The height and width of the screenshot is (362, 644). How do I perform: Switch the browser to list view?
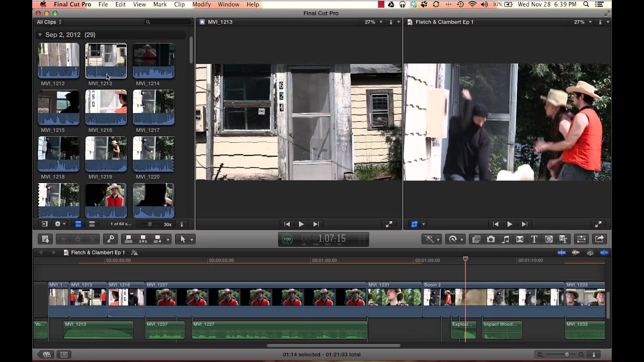point(92,224)
